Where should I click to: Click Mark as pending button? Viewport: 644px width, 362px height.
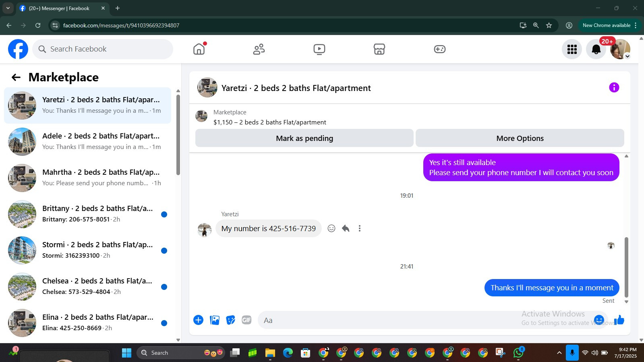(x=304, y=138)
